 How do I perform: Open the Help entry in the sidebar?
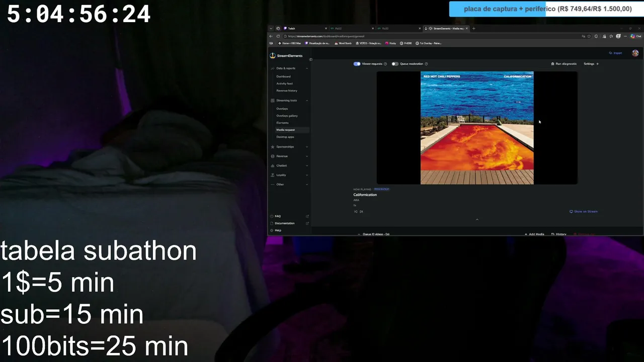[278, 230]
